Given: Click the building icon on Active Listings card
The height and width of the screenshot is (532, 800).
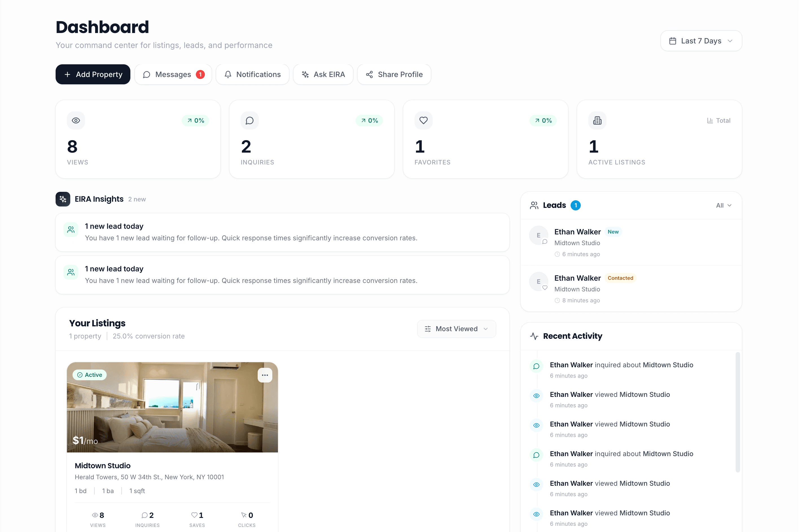Looking at the screenshot, I should [597, 120].
